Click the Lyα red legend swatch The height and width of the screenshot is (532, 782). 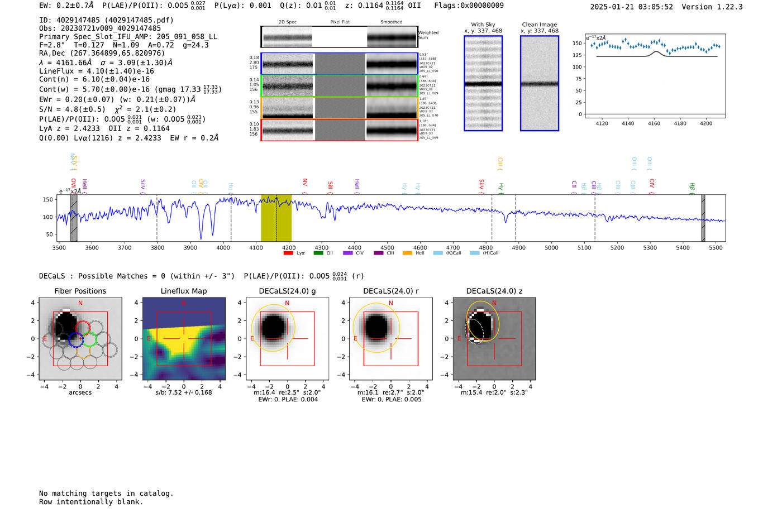pyautogui.click(x=288, y=253)
